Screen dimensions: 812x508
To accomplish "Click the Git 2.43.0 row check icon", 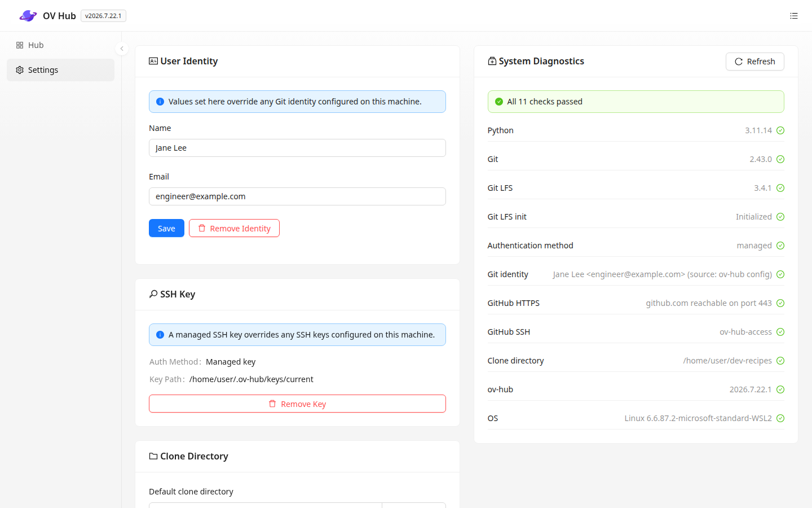I will point(780,159).
